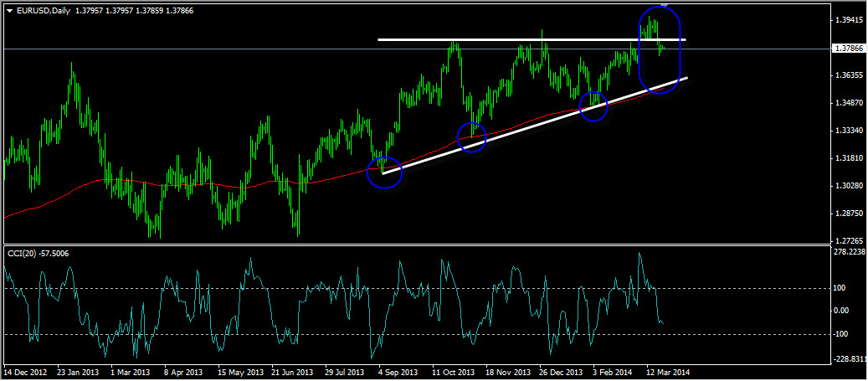
Task: Click the 14 Dec 2012 date label
Action: pos(24,372)
